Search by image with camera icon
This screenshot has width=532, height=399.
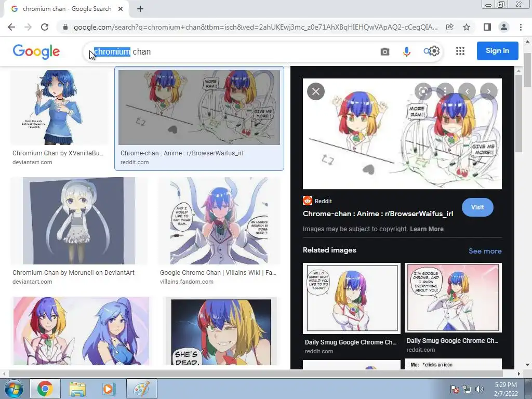385,51
